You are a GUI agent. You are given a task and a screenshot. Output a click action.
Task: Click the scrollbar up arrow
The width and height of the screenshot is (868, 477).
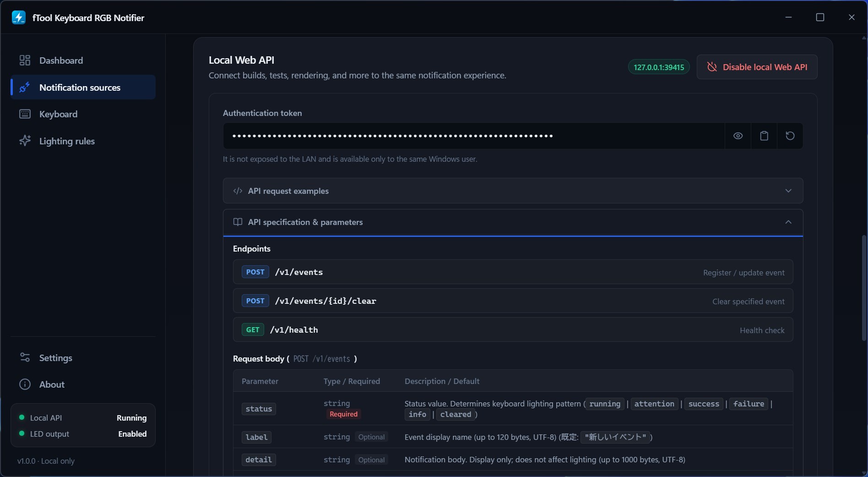(x=864, y=38)
